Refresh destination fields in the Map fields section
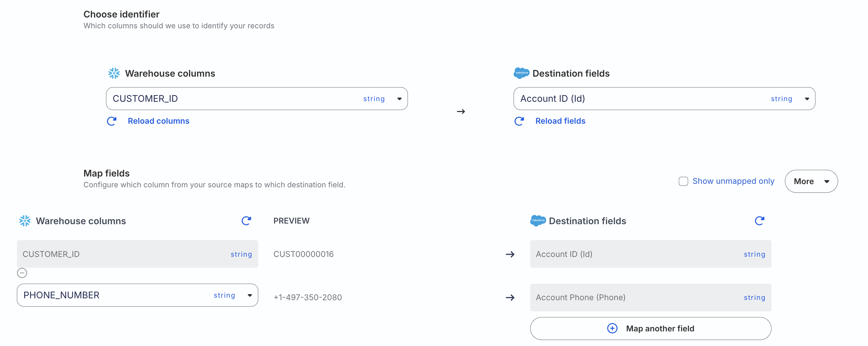Image resolution: width=868 pixels, height=346 pixels. pos(759,221)
